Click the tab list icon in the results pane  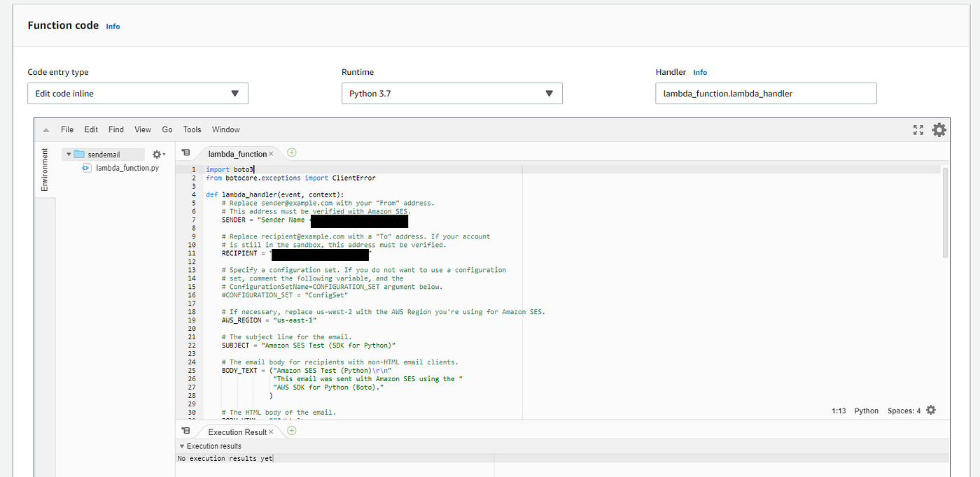[185, 431]
